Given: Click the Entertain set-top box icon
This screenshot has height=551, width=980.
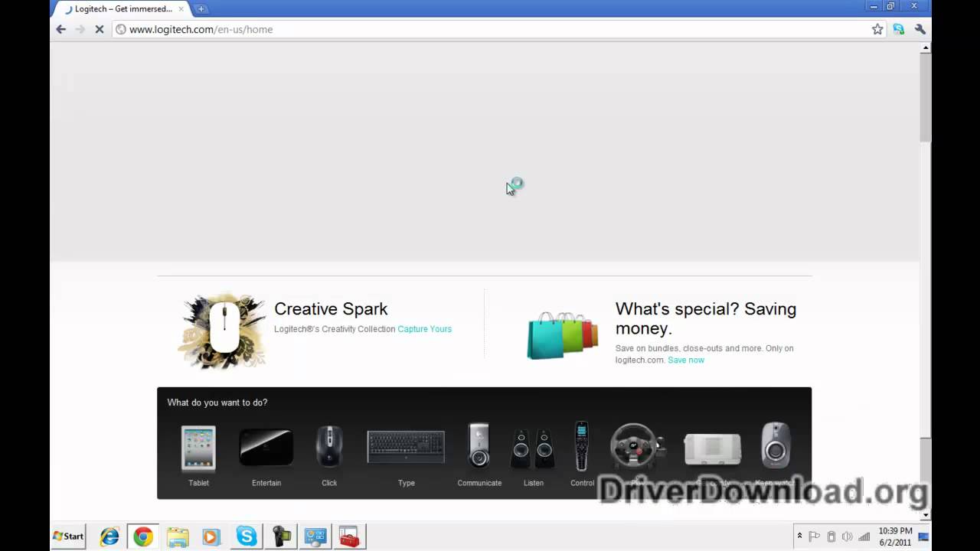Looking at the screenshot, I should point(266,448).
